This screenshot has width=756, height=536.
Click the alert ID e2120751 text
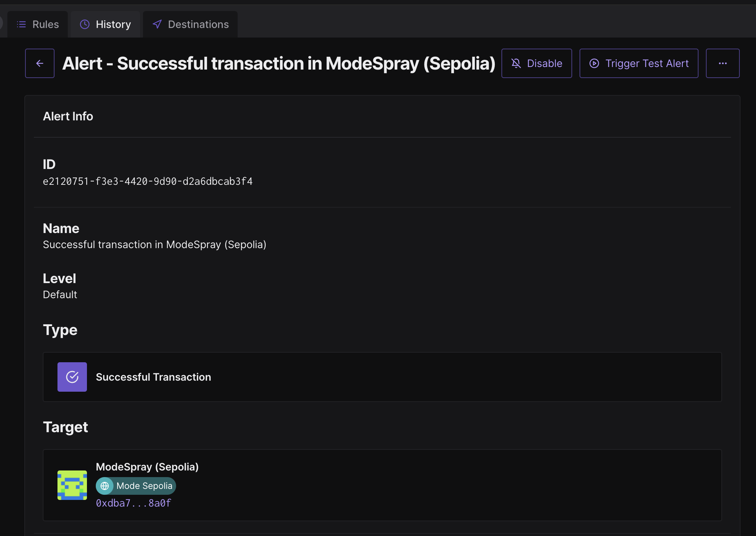(x=147, y=181)
